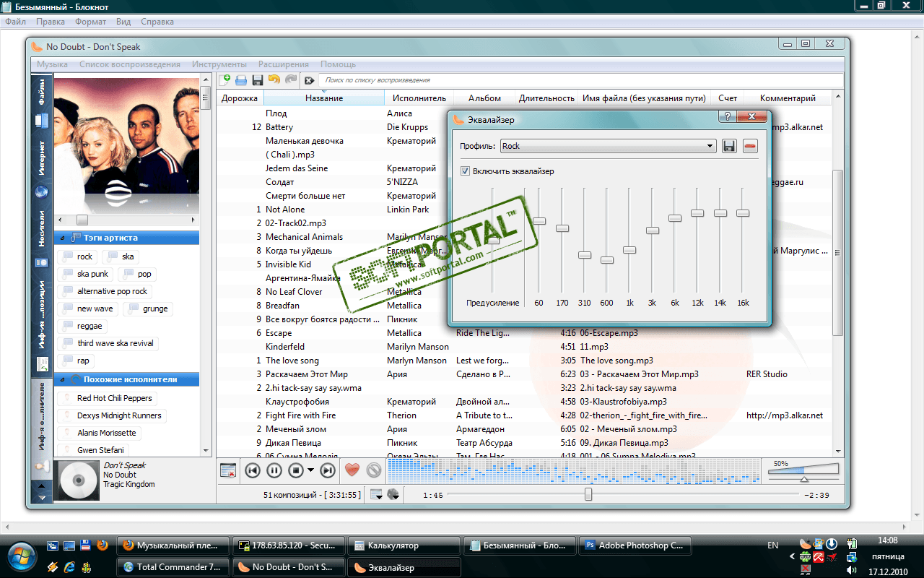The image size is (924, 578).
Task: Collapse the Похожие исполнители section
Action: (x=63, y=379)
